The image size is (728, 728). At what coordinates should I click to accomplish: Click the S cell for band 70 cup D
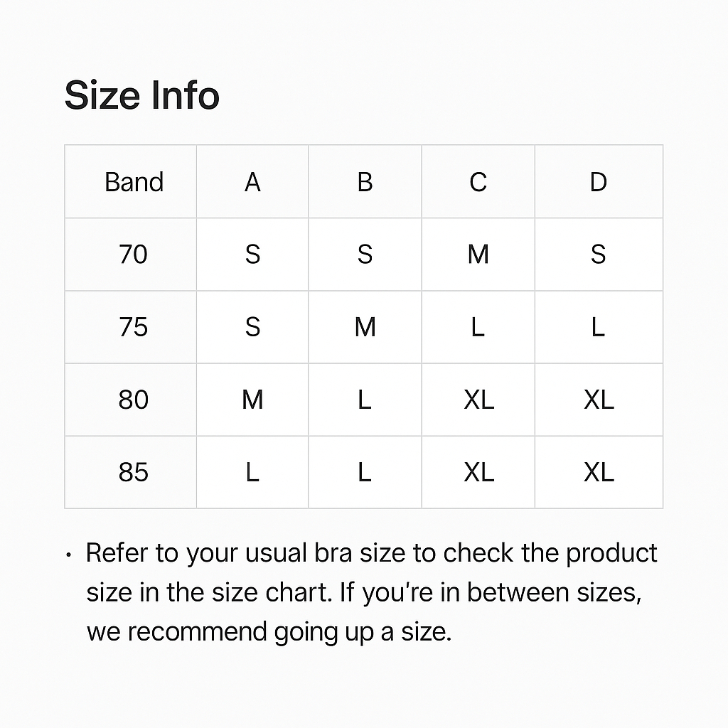point(599,255)
